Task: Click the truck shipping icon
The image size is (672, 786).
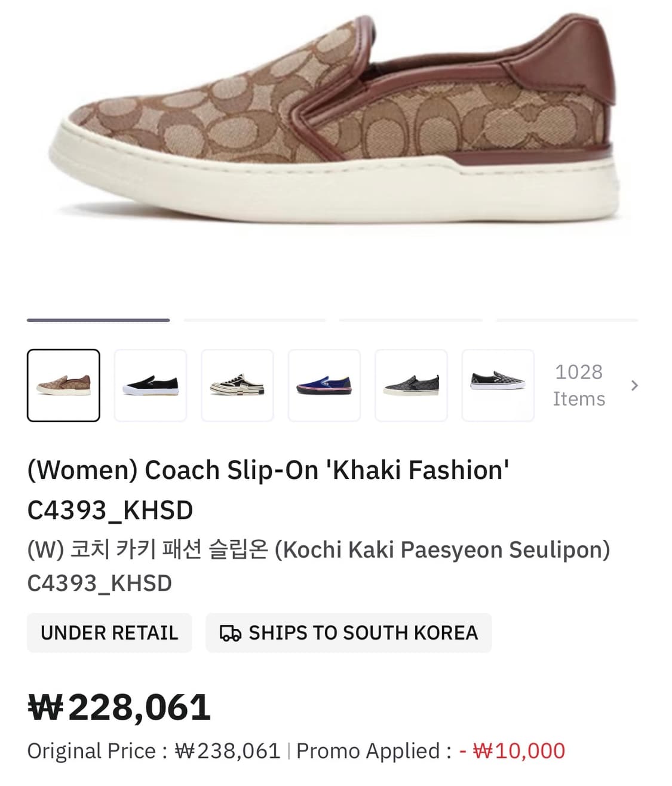Action: (x=231, y=633)
